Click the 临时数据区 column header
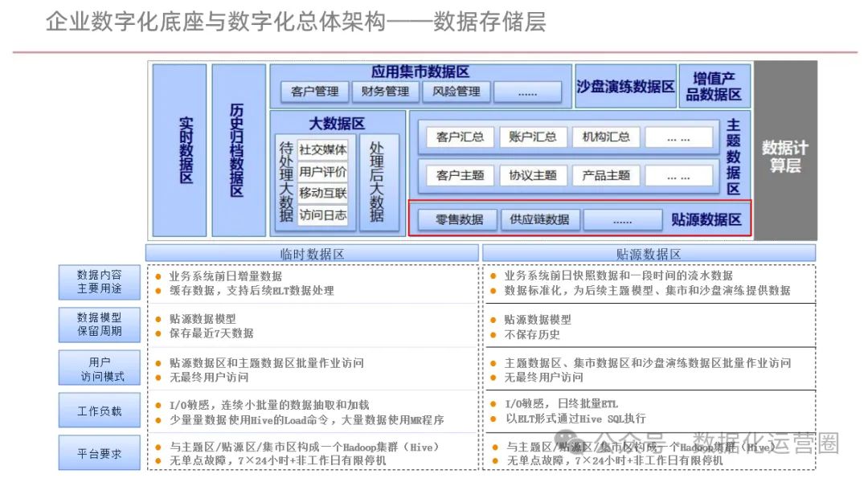This screenshot has width=868, height=478. 312,253
